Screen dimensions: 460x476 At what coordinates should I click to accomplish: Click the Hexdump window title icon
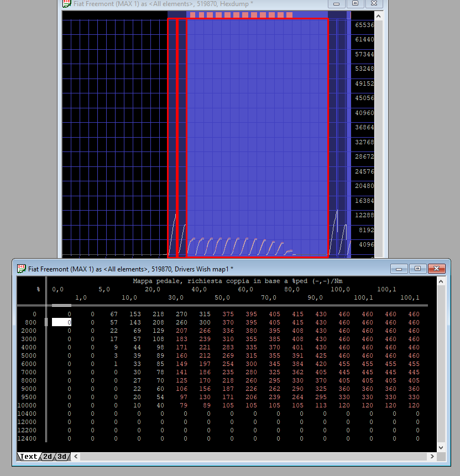pyautogui.click(x=67, y=3)
